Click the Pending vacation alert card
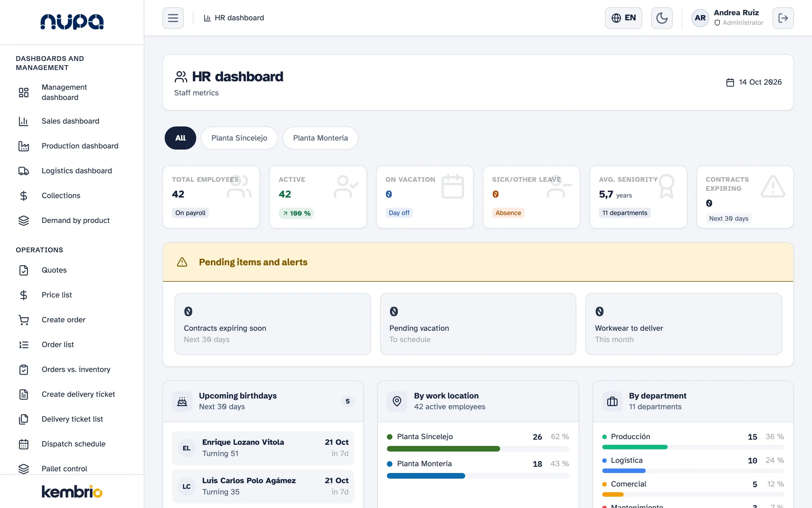Screen dimensions: 812x508 point(478,324)
